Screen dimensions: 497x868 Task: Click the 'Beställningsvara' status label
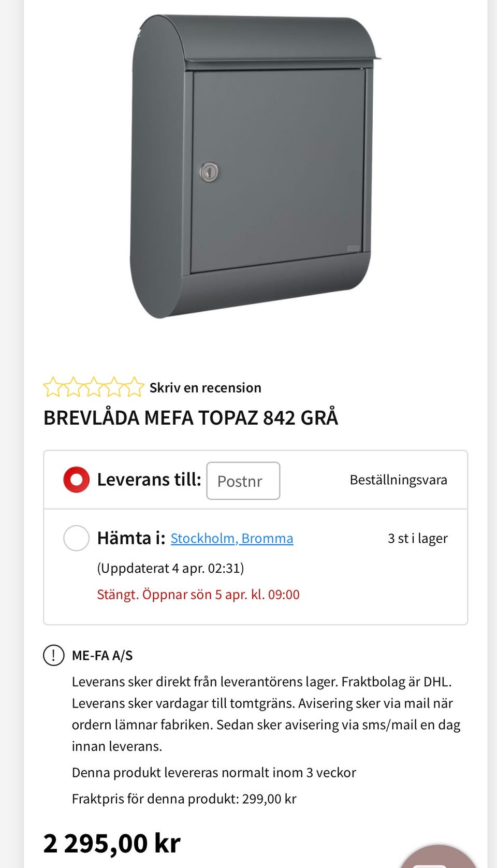398,480
